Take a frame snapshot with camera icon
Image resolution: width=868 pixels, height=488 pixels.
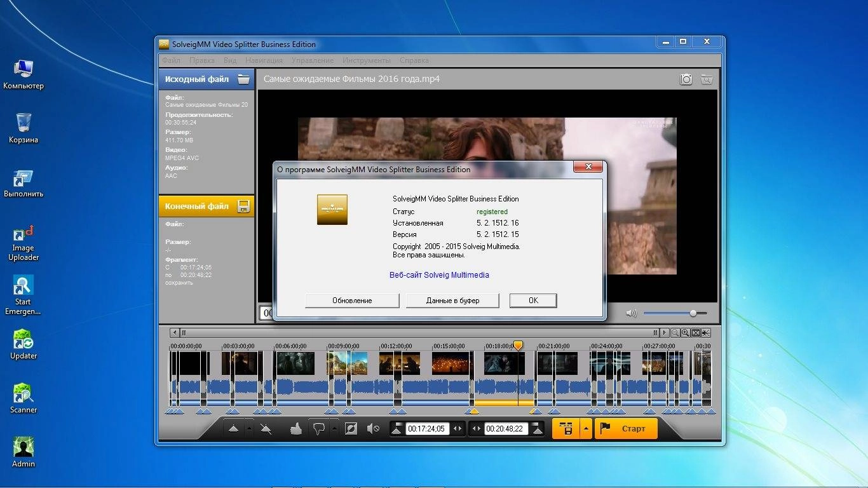click(686, 79)
